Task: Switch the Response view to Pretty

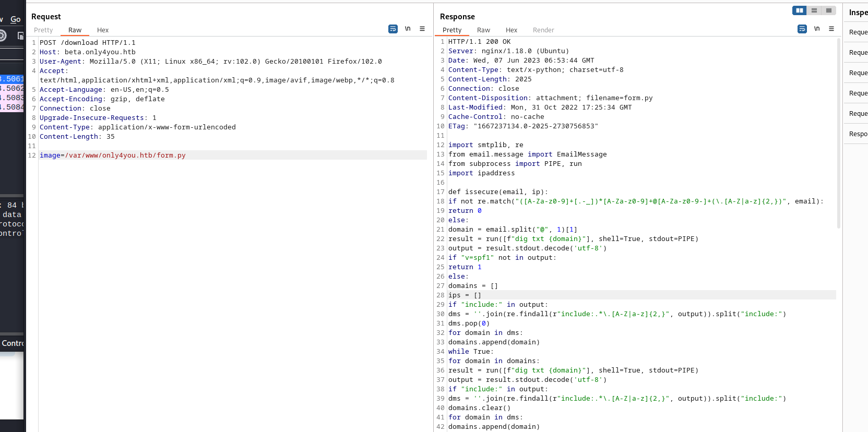Action: pyautogui.click(x=452, y=30)
